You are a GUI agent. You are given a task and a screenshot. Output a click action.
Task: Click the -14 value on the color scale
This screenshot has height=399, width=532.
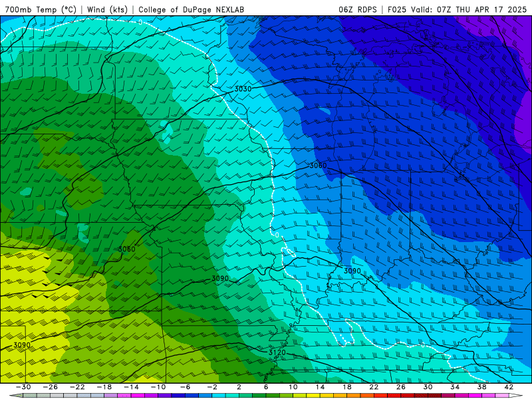131,387
